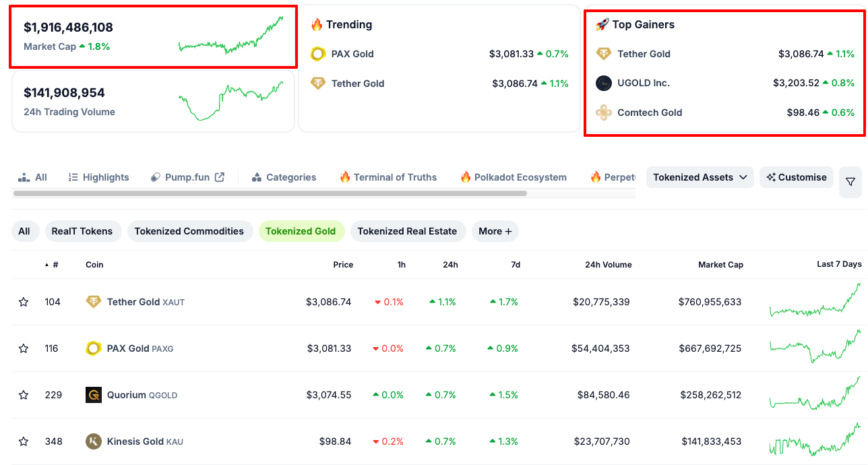Click the Customise sparkle icon
Image resolution: width=868 pixels, height=465 pixels.
pyautogui.click(x=771, y=177)
